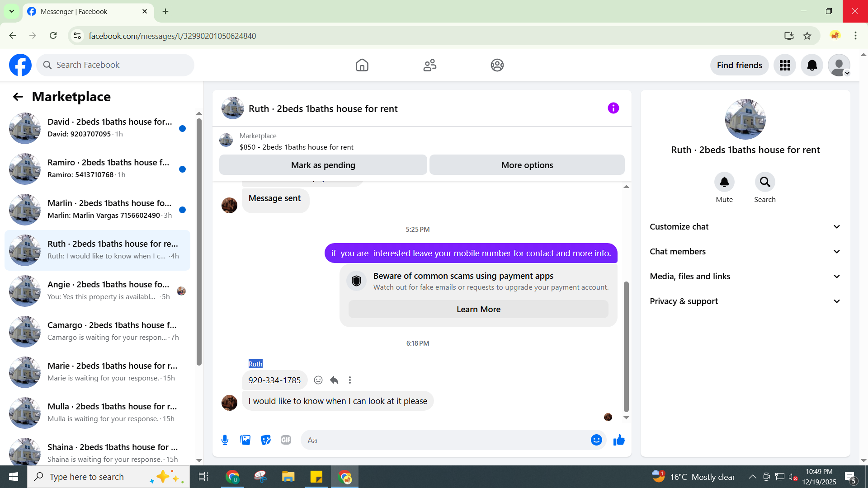Open Facebook notifications bell
The image size is (868, 488).
coord(812,66)
